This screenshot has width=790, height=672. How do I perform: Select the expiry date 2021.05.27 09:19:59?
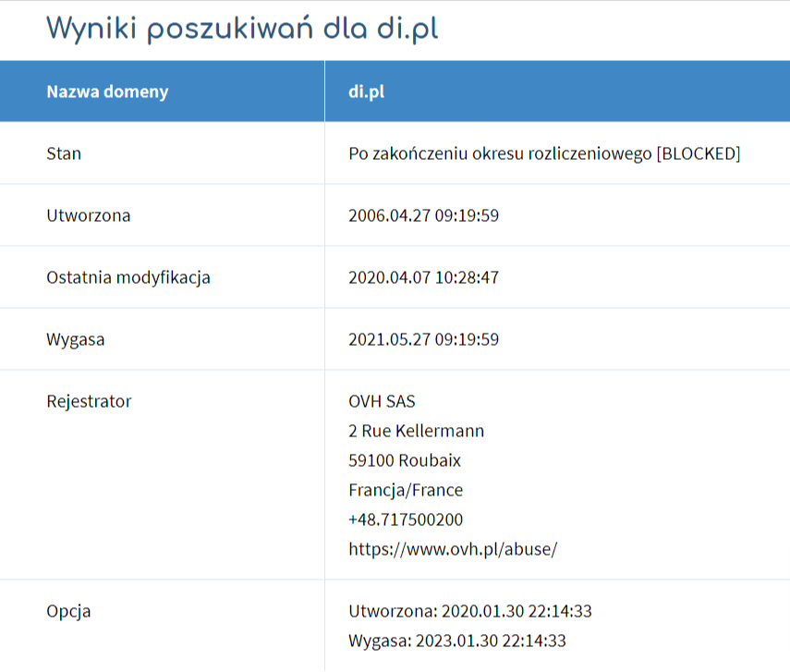tap(423, 339)
